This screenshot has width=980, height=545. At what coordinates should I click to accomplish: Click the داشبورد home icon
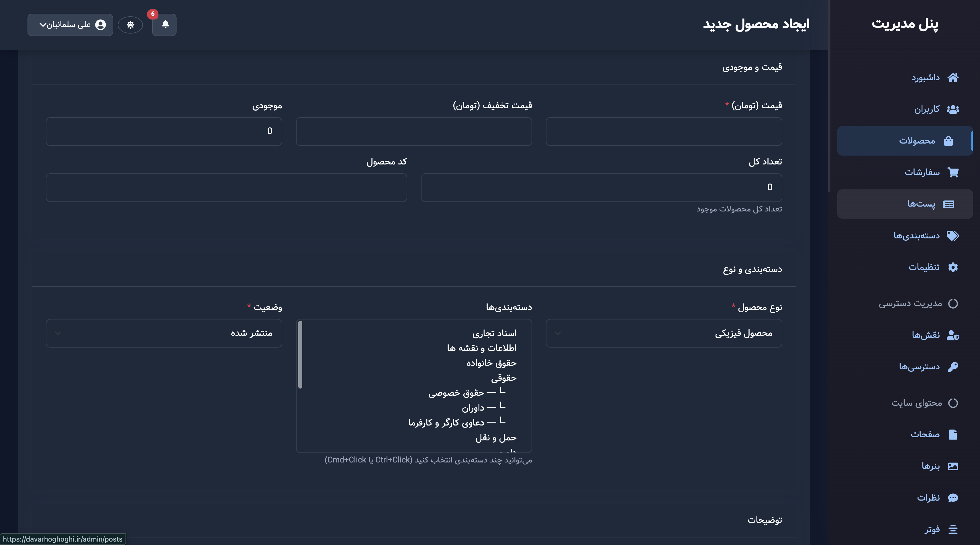tap(952, 78)
